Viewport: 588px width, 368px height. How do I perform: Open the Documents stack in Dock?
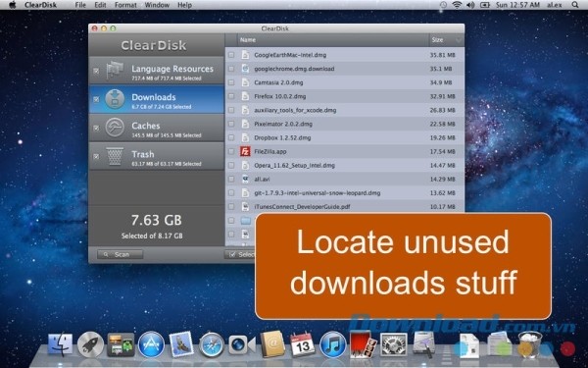(500, 344)
